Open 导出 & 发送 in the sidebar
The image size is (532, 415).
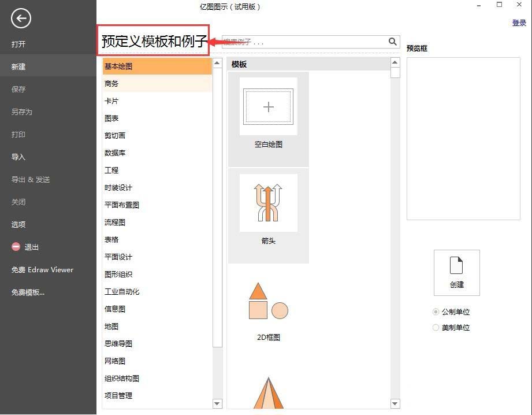[31, 179]
